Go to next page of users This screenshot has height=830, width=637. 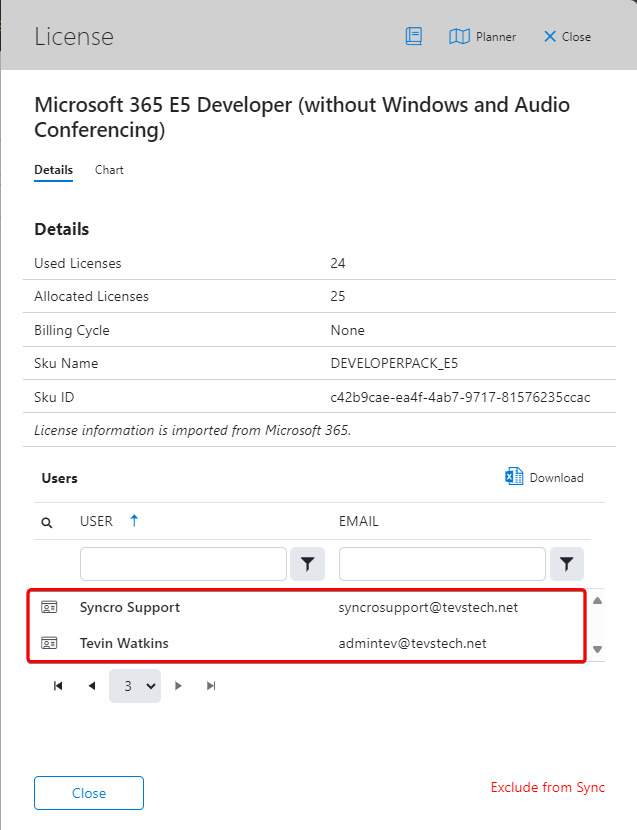178,686
